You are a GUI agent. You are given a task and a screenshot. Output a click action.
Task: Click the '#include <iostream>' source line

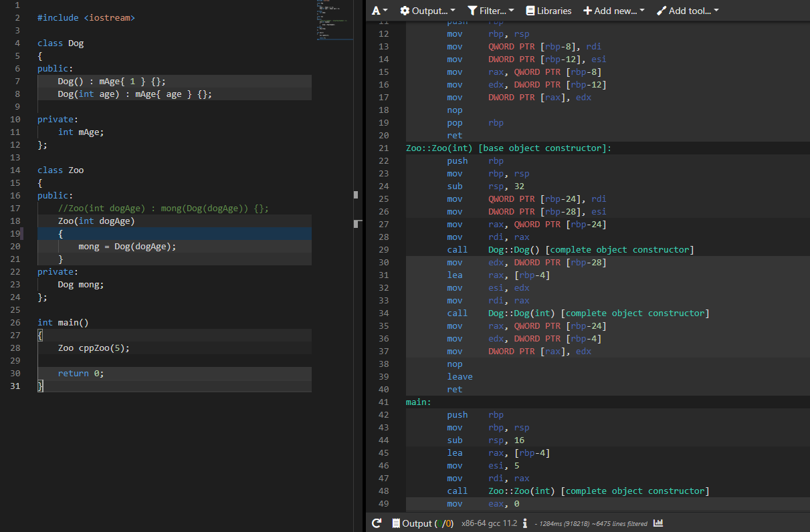pos(86,18)
